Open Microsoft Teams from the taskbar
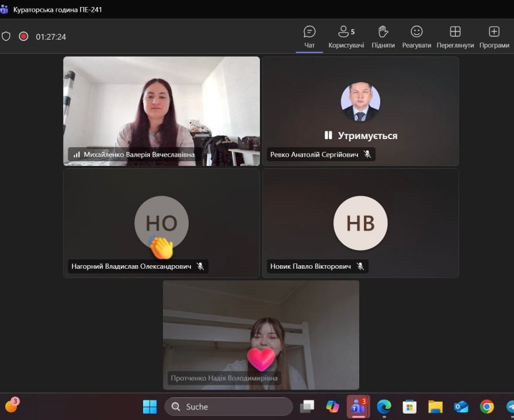Screen dimensions: 514x420 pyautogui.click(x=358, y=407)
